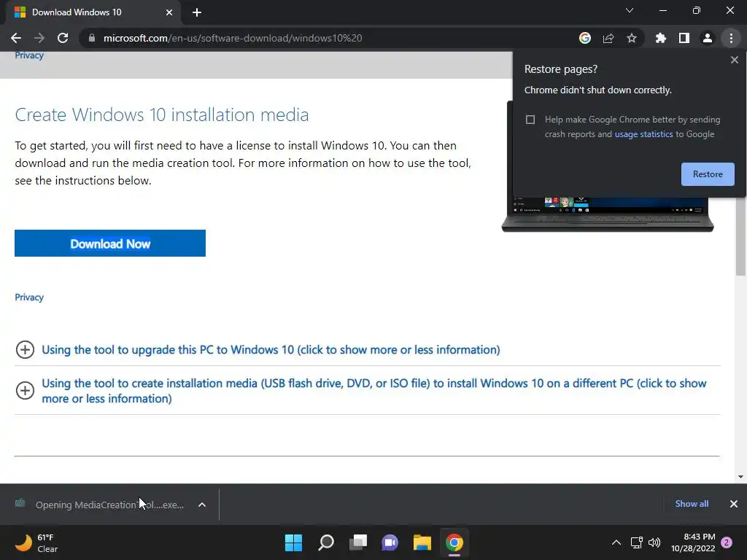This screenshot has height=560, width=747.
Task: Click the laptop image
Action: point(608,214)
